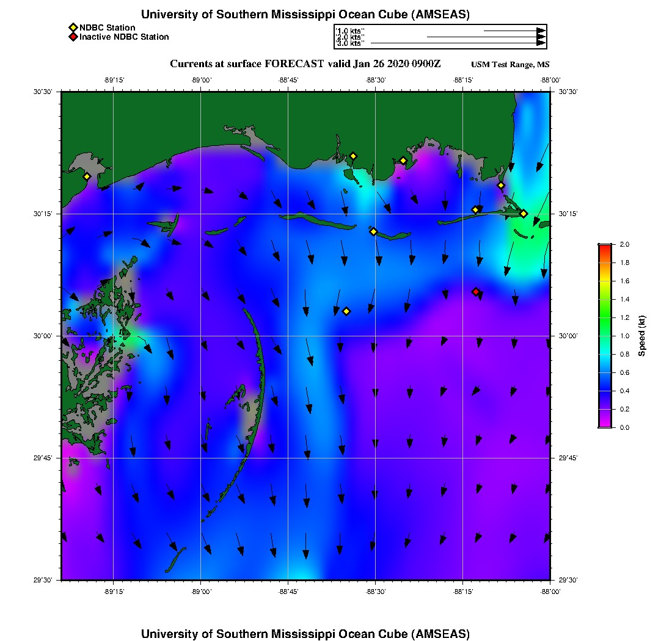Click the bottom AMSEAS footer title
Viewport: 672px width, 641px height.
click(305, 633)
